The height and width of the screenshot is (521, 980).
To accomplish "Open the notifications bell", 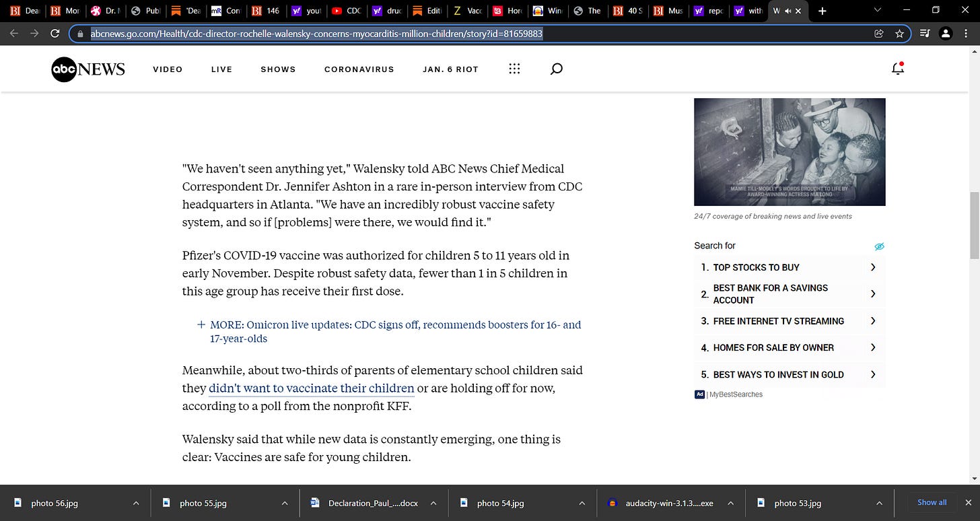I will click(x=897, y=68).
